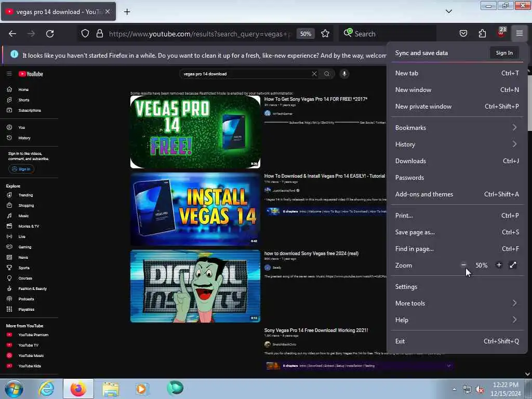Open the extensions puzzle icon

(x=482, y=33)
